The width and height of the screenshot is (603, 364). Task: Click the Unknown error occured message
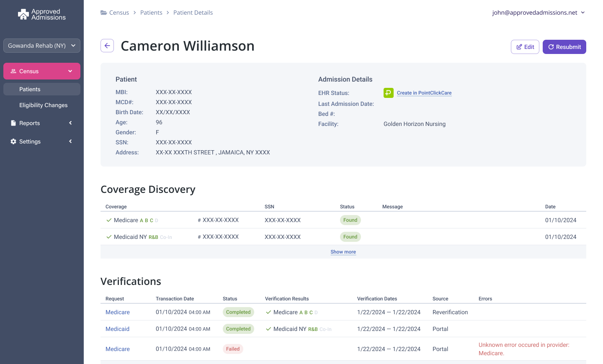click(x=524, y=349)
